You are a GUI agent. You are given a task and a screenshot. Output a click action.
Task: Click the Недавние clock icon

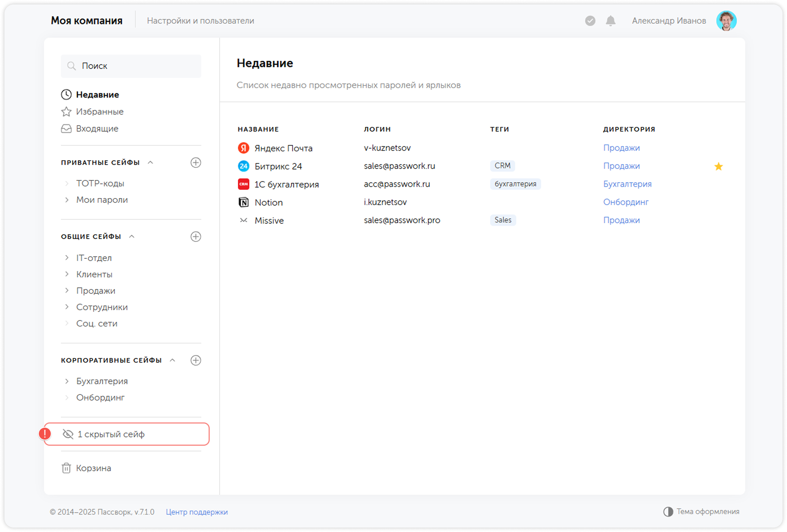tap(66, 94)
